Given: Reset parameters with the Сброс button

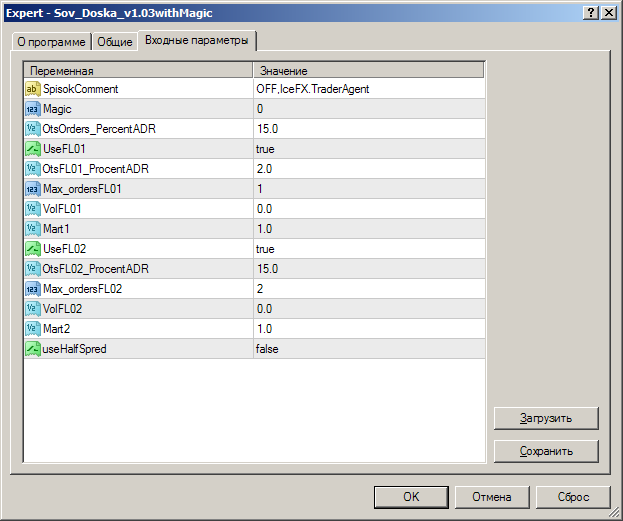Looking at the screenshot, I should pyautogui.click(x=573, y=497).
